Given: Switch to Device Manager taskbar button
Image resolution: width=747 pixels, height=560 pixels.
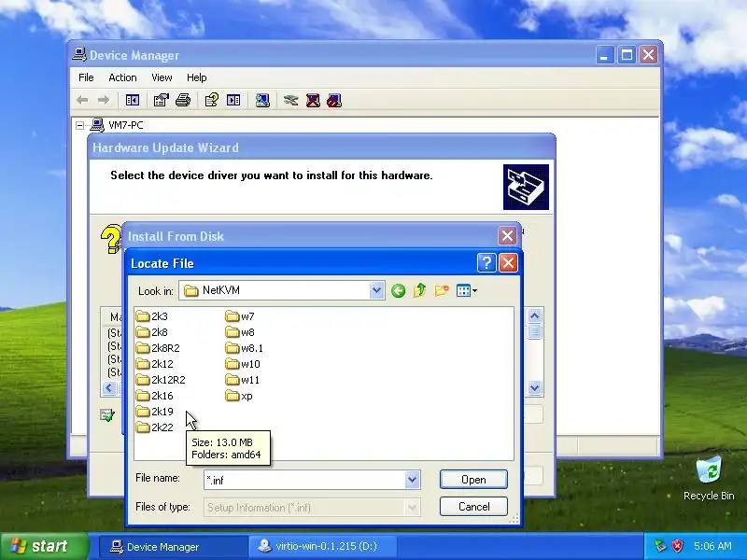Looking at the screenshot, I should pyautogui.click(x=174, y=546).
